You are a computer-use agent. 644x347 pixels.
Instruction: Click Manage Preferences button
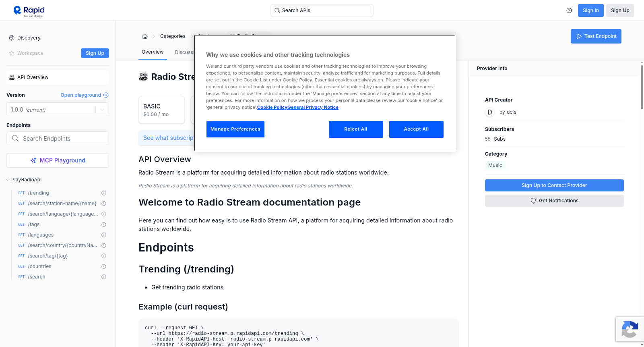click(x=235, y=129)
